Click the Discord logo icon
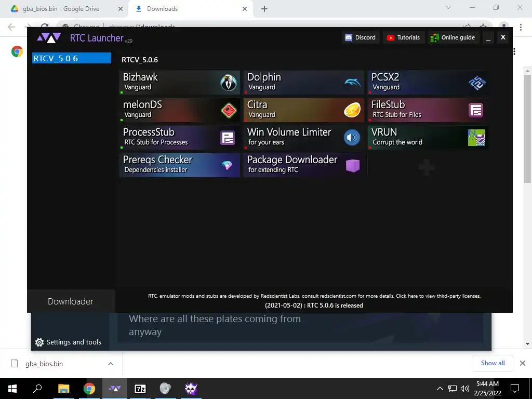The image size is (532, 399). click(349, 37)
